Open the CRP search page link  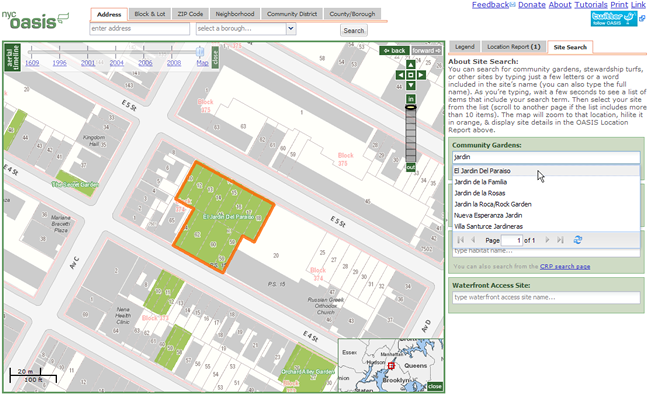[x=565, y=266]
